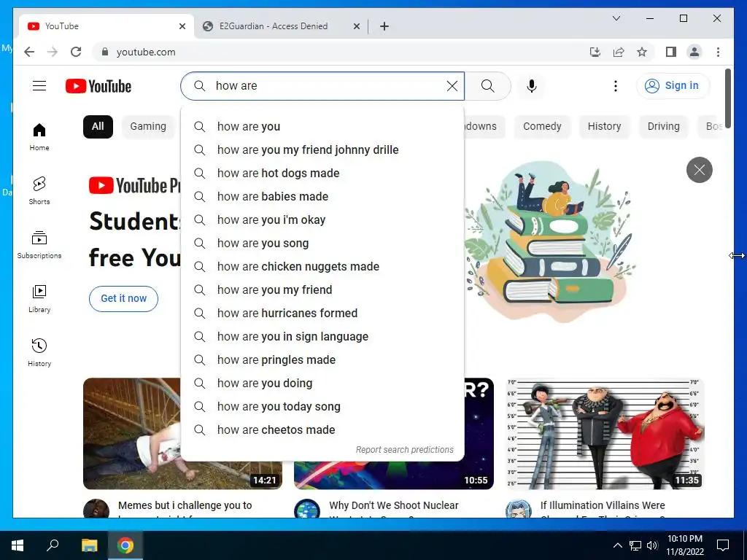The image size is (747, 560).
Task: Select the Gaming filter chip
Action: (x=147, y=127)
